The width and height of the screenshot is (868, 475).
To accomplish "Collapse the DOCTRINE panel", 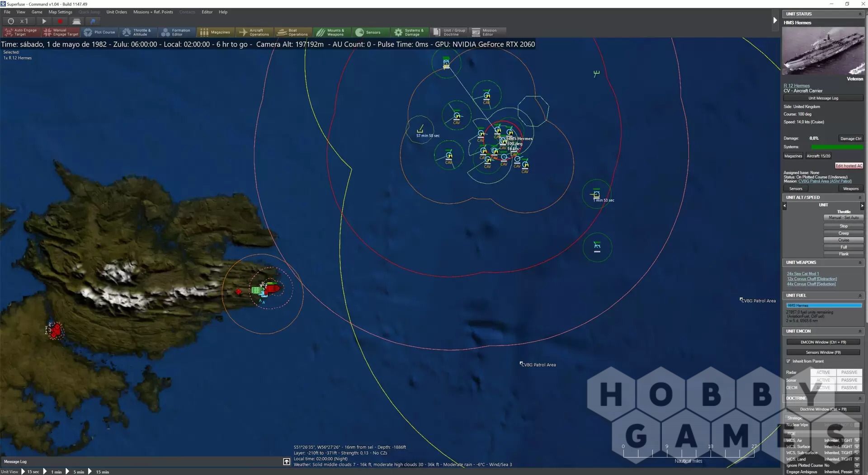I will pos(860,398).
